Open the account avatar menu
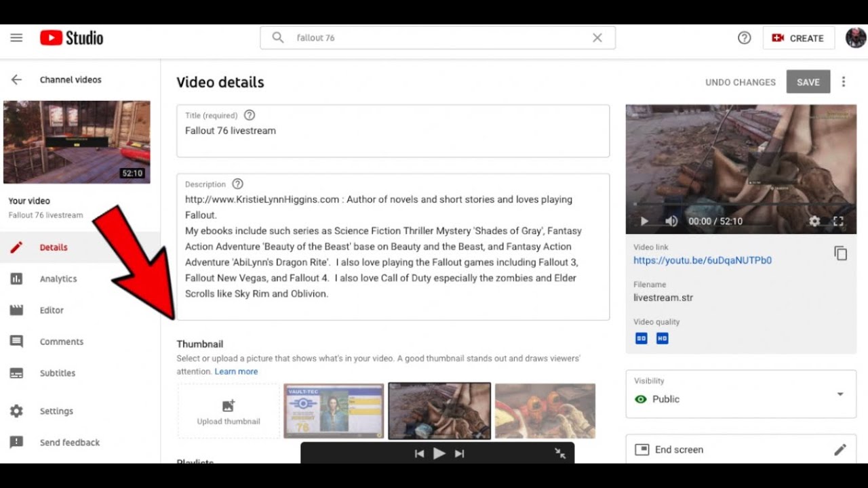Viewport: 868px width, 488px height. pyautogui.click(x=856, y=38)
